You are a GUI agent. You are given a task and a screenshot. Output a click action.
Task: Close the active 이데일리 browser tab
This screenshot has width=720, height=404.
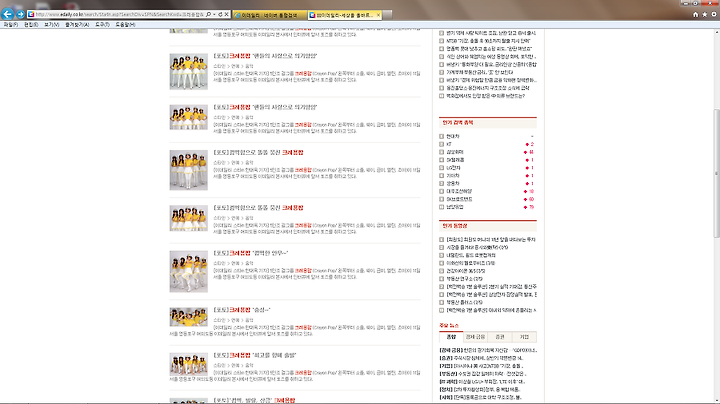tap(378, 15)
